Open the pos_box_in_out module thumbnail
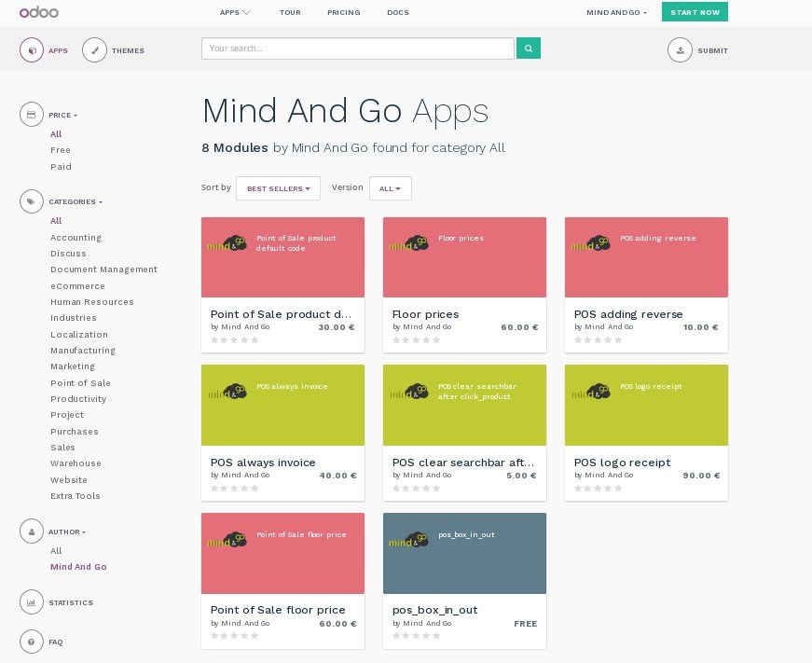Screen dimensions: 812x663 pyautogui.click(x=464, y=553)
